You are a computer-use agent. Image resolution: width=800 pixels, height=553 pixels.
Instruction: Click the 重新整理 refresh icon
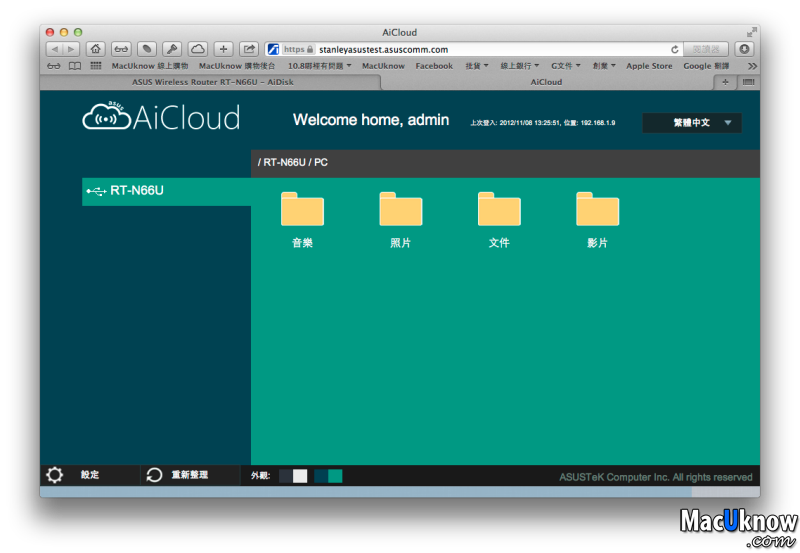[154, 475]
